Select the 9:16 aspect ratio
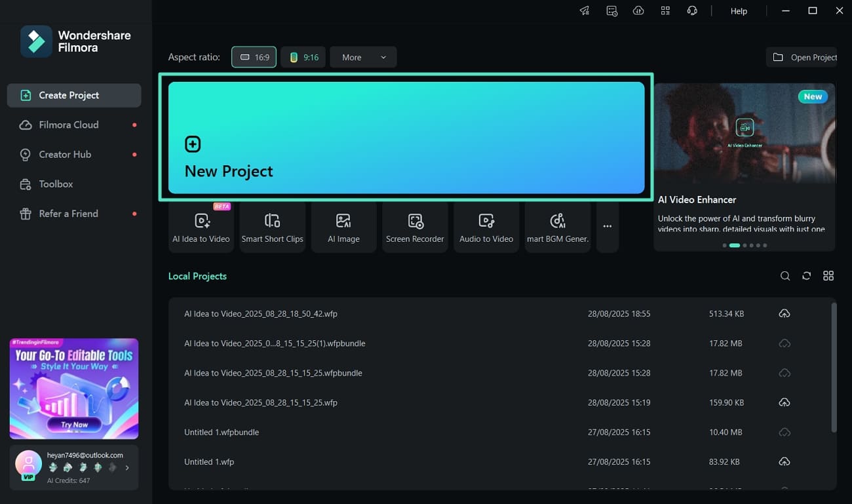The width and height of the screenshot is (852, 504). click(x=304, y=57)
